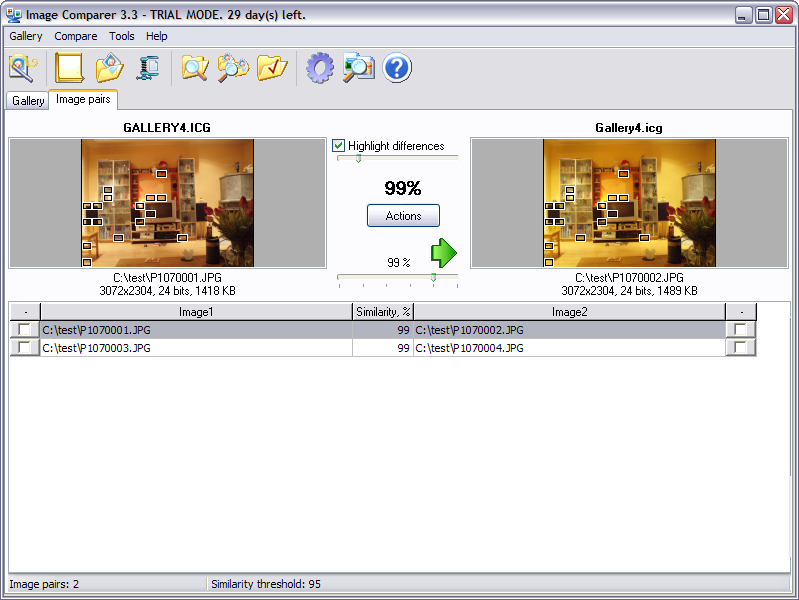Open help with the blue question mark icon
Screen dimensions: 799x600
(x=397, y=68)
